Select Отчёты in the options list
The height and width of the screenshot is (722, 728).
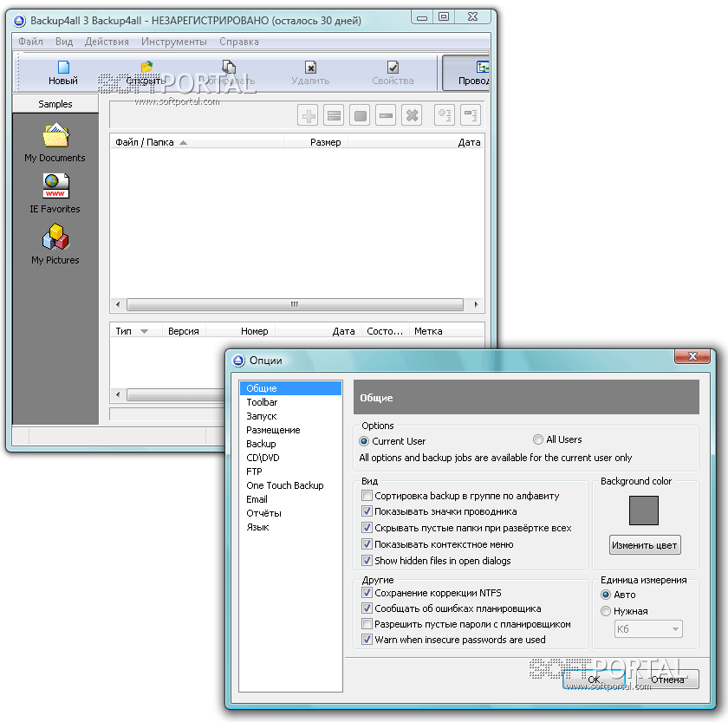[290, 513]
